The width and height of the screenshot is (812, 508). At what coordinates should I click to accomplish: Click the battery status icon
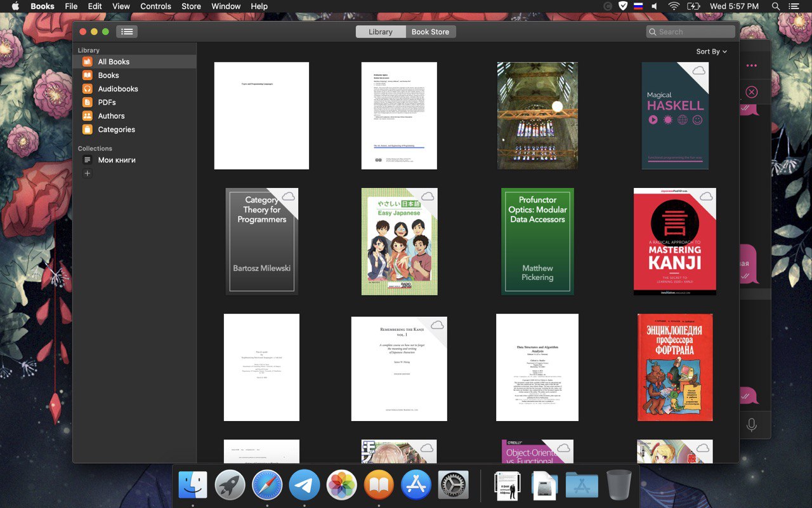(693, 6)
